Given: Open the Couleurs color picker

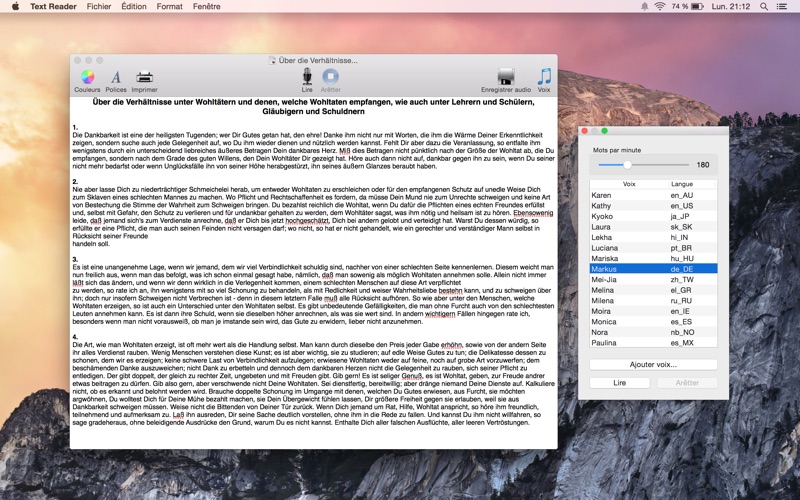Looking at the screenshot, I should pyautogui.click(x=87, y=77).
